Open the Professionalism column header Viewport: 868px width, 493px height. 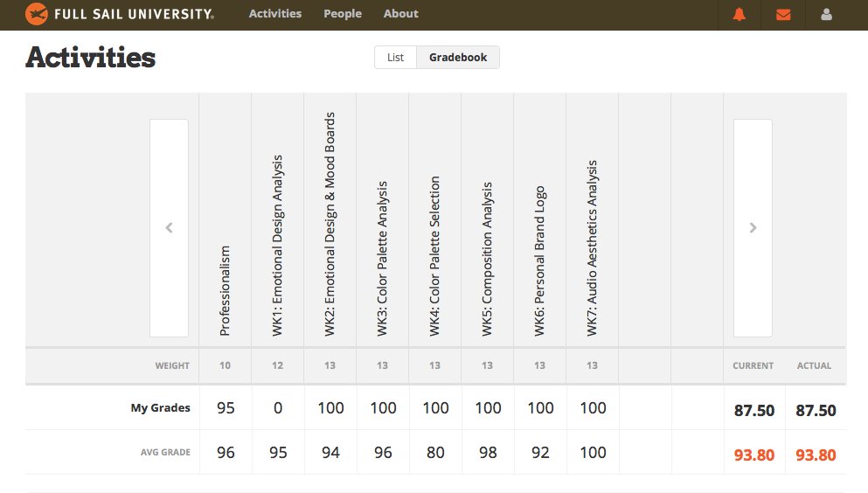pyautogui.click(x=225, y=291)
